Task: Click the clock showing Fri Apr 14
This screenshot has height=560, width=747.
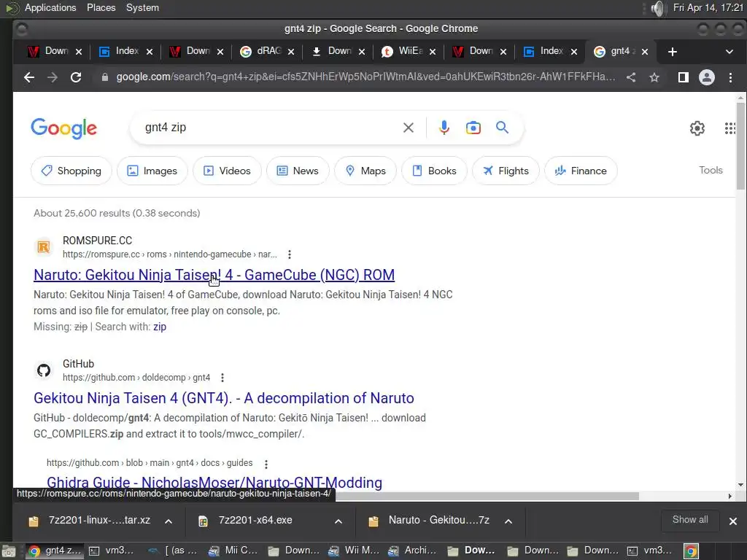Action: coord(708,7)
